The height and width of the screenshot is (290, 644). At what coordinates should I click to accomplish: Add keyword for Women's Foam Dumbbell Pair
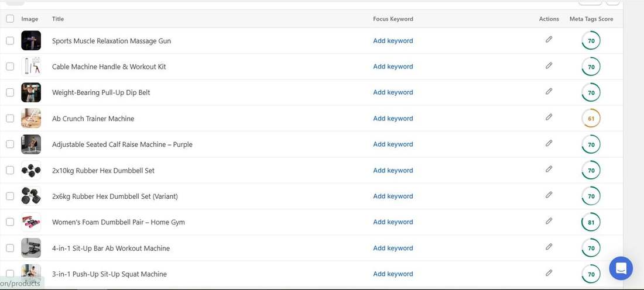point(393,222)
